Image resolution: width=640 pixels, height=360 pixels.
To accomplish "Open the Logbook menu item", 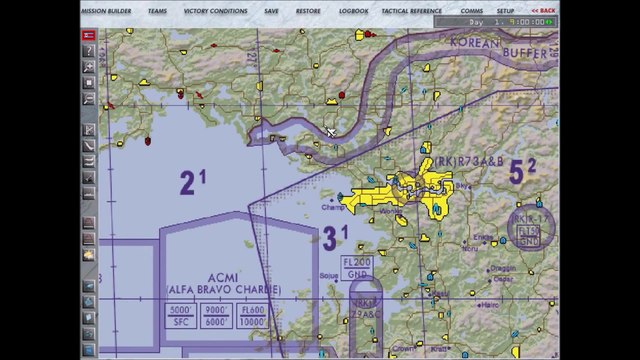I will [x=353, y=11].
